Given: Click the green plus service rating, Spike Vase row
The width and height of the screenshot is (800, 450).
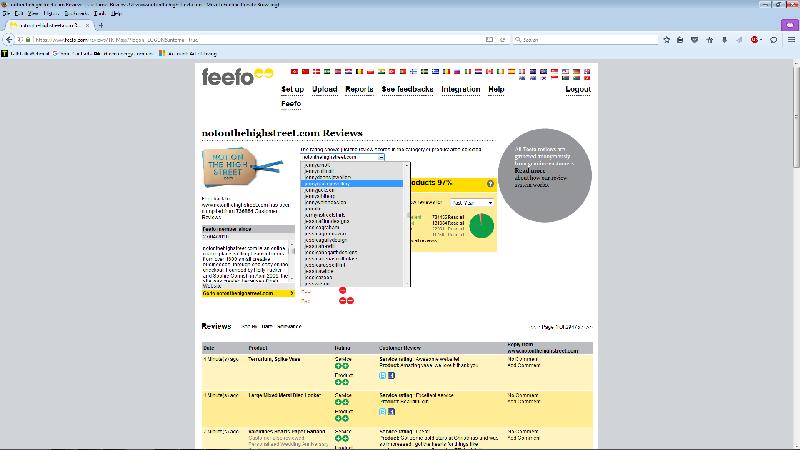Looking at the screenshot, I should pos(342,366).
